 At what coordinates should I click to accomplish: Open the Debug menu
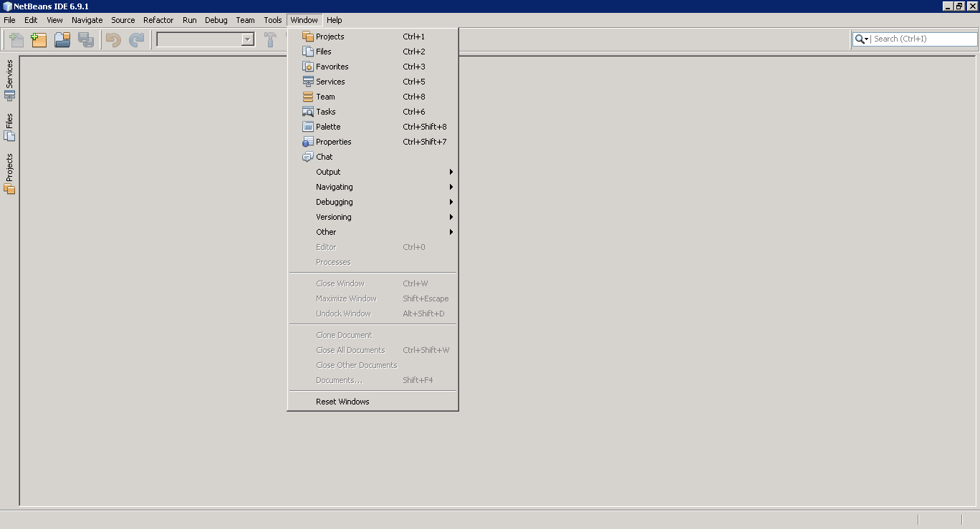tap(216, 20)
